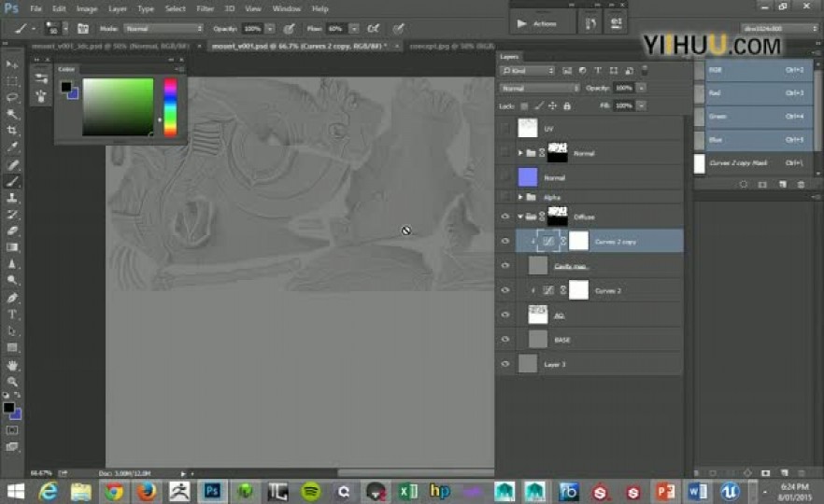The height and width of the screenshot is (504, 824).
Task: Enable airbrush-style build-up icon
Action: point(373,28)
